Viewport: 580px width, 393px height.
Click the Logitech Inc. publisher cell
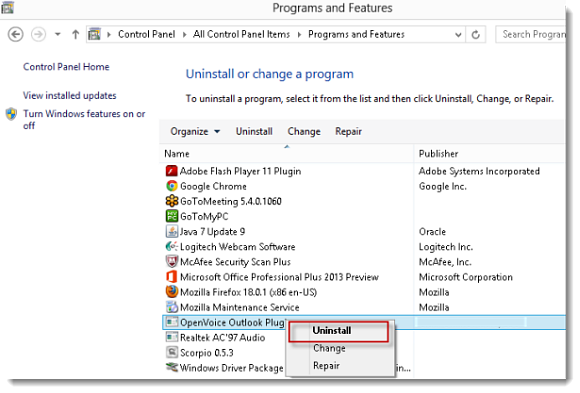pos(446,247)
